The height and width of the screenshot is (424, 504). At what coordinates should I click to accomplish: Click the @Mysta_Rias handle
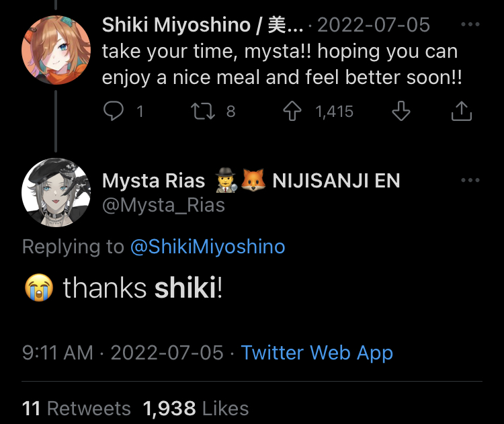click(x=163, y=205)
